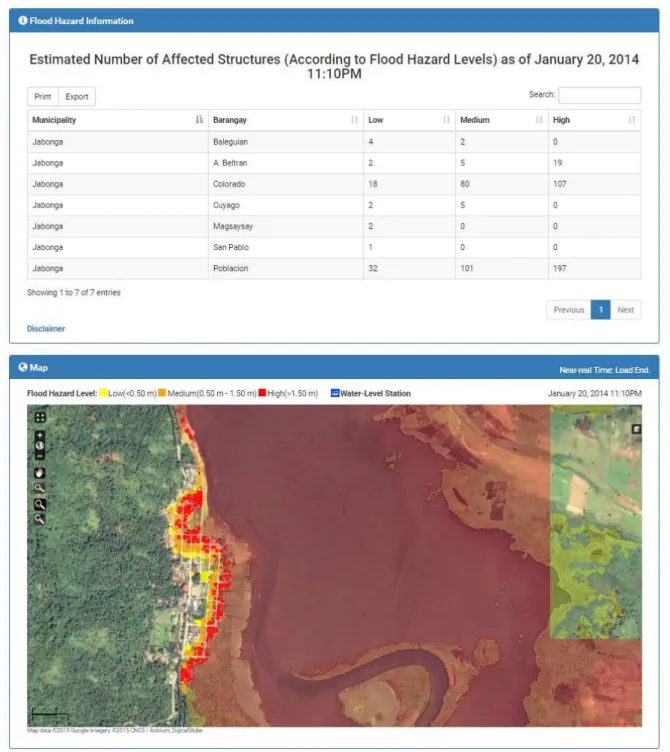This screenshot has width=670, height=752.
Task: Click the Near-real Time: Load End status text
Action: click(x=604, y=370)
